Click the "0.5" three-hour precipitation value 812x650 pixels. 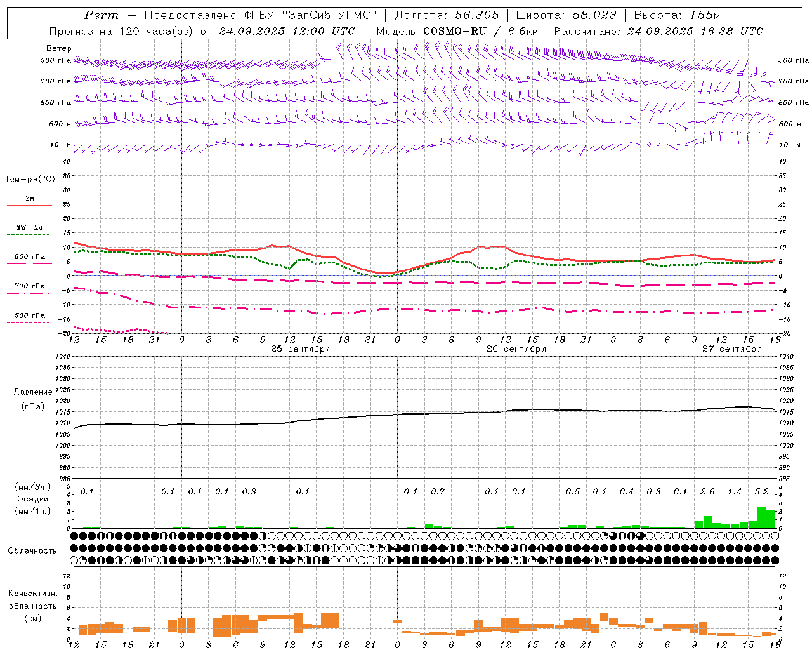click(573, 491)
